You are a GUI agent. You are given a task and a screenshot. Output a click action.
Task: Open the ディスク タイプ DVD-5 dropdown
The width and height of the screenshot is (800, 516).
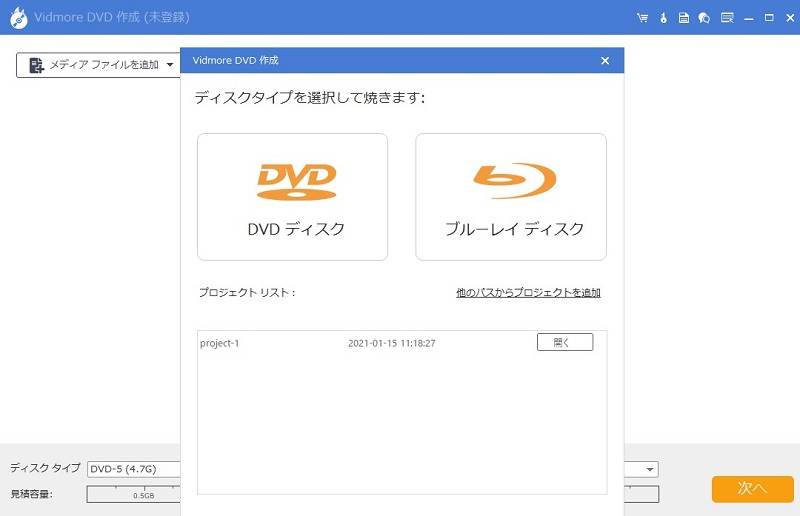click(x=134, y=469)
